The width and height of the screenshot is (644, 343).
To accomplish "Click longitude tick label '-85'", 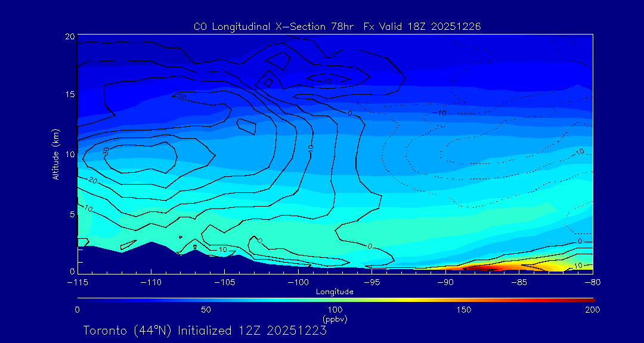I will point(519,282).
